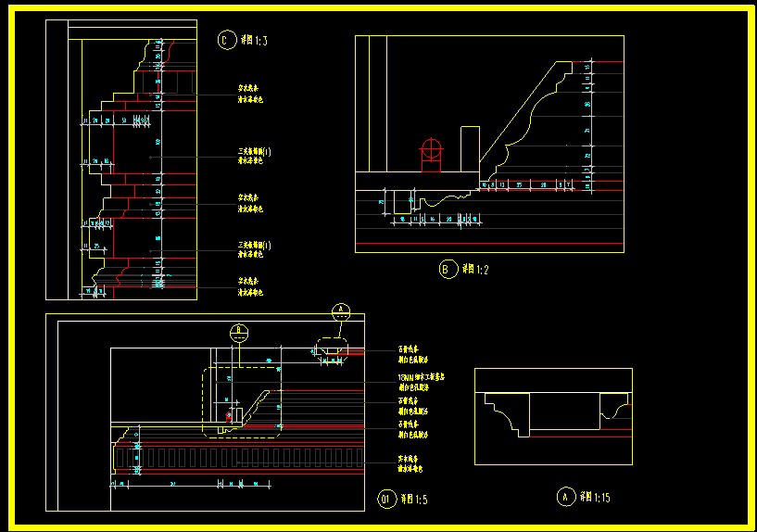Screen dimensions: 757x532
Task: Select the circled A detail marker bottom right
Action: pos(566,496)
